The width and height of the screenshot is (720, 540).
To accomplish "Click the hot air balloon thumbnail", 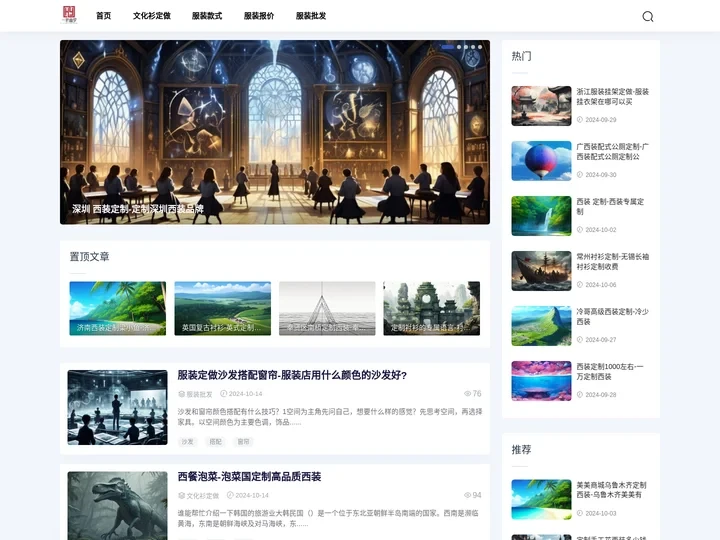I will 541,161.
